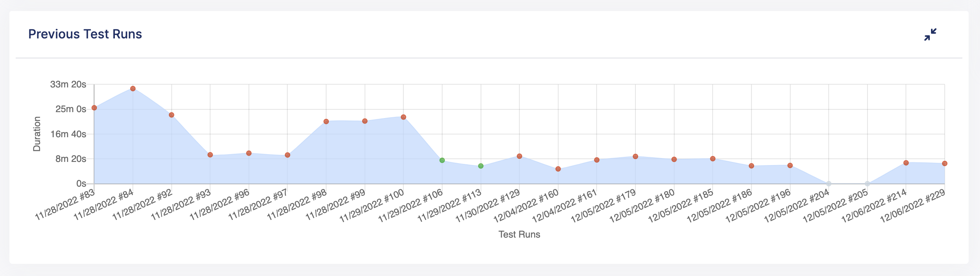Open run #98 data point
This screenshot has height=276, width=980.
click(326, 122)
